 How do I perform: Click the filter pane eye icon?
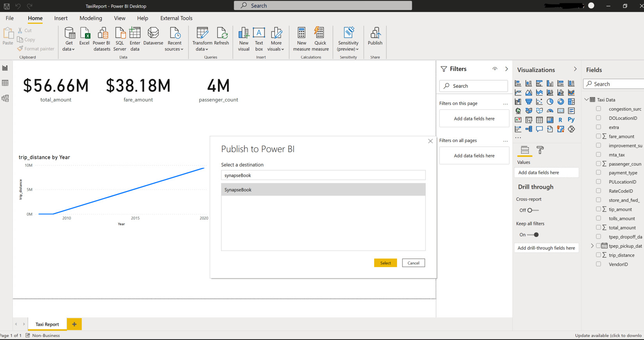(495, 69)
